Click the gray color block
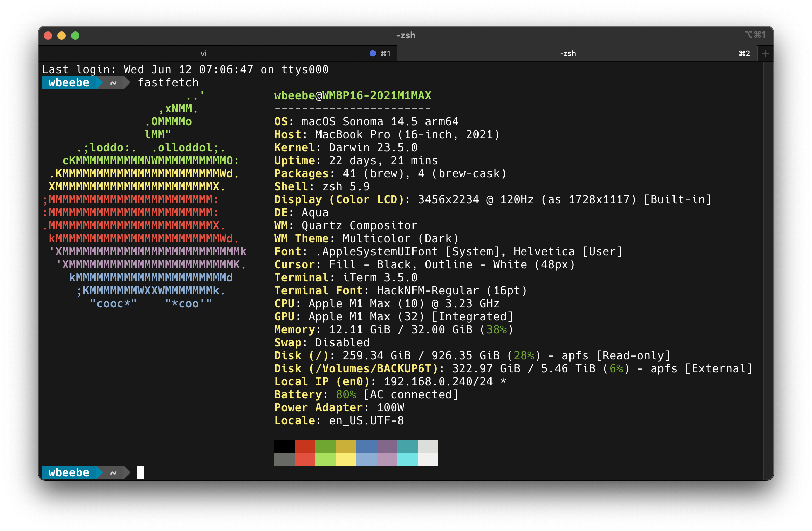 click(285, 459)
